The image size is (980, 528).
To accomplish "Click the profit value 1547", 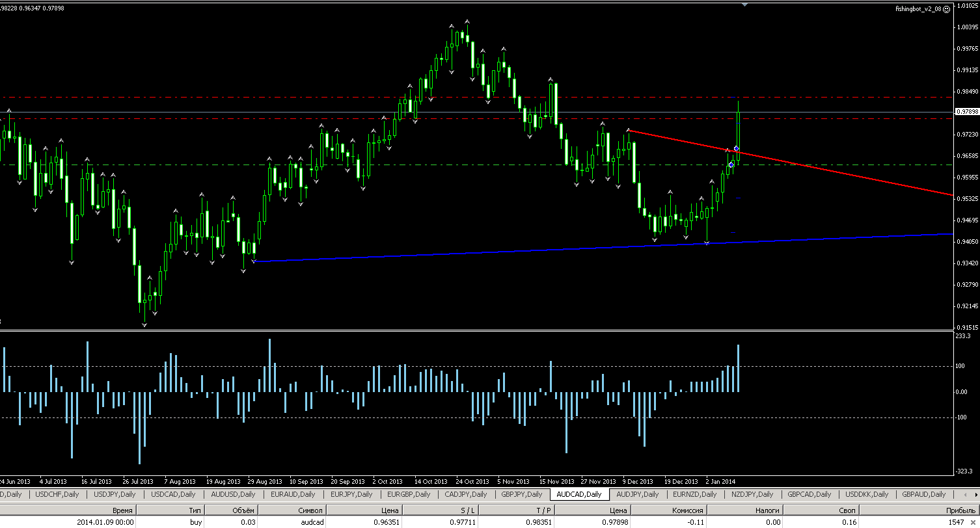I will (956, 522).
